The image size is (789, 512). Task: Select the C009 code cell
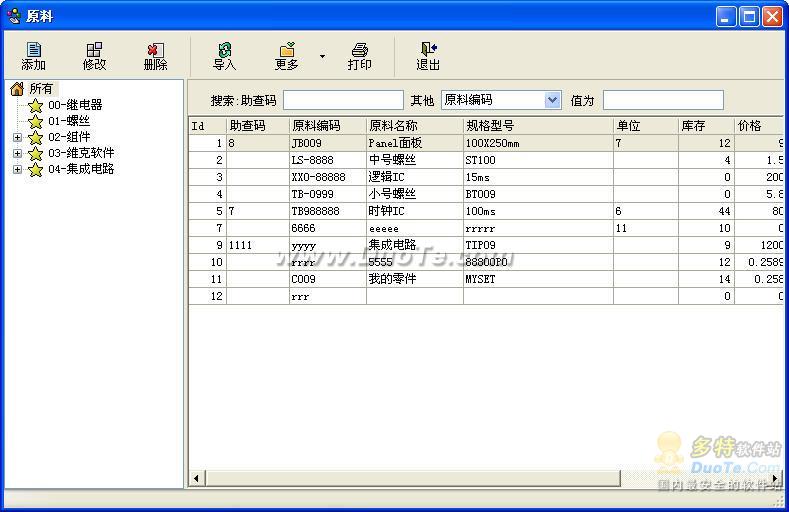(328, 279)
